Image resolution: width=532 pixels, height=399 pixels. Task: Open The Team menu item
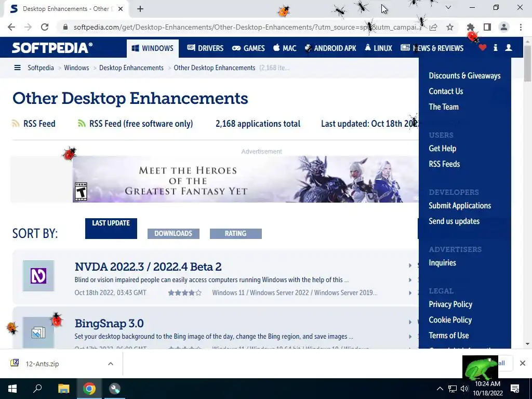tap(444, 107)
